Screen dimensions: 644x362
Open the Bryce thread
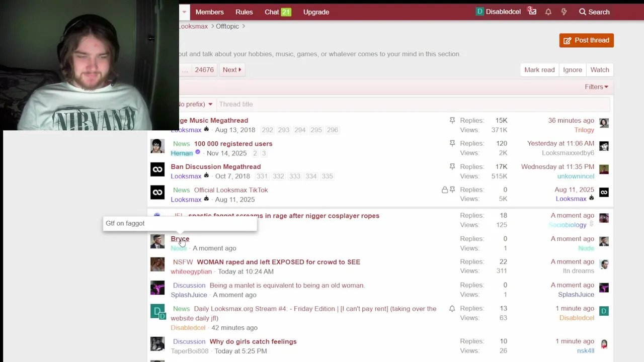(x=180, y=239)
